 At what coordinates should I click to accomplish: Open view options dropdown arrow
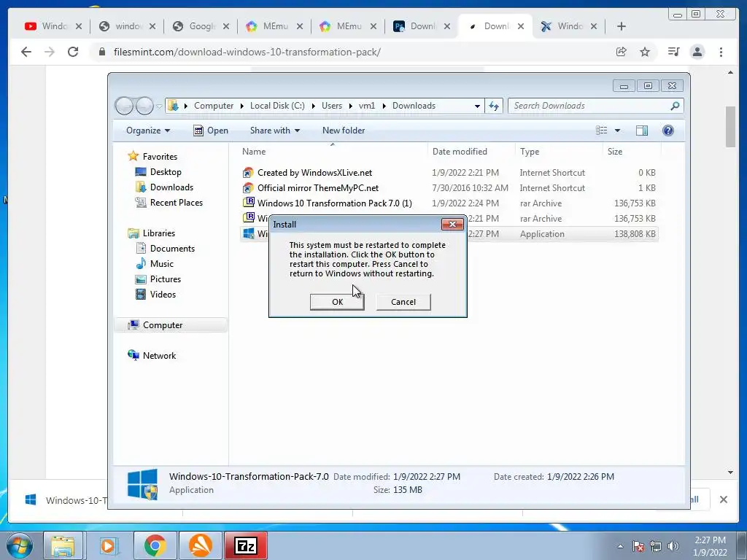(x=617, y=131)
